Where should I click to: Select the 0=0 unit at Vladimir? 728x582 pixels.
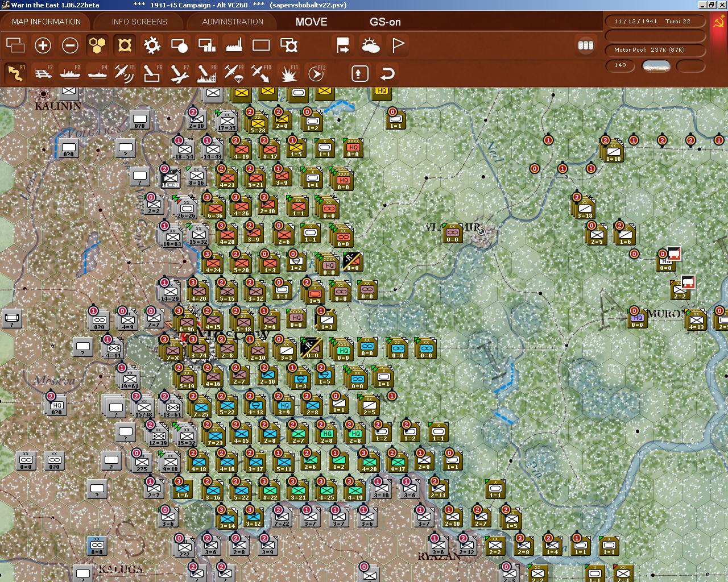452,233
